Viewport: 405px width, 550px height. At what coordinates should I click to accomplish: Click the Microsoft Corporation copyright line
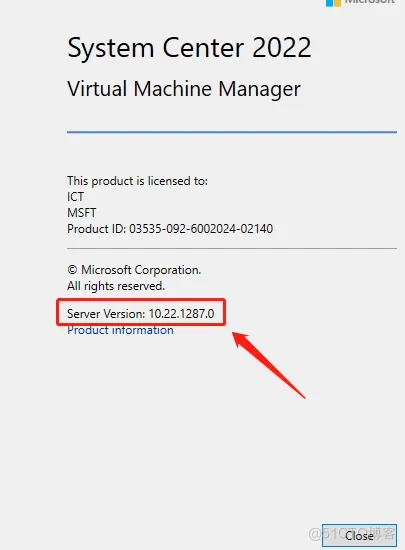[134, 270]
